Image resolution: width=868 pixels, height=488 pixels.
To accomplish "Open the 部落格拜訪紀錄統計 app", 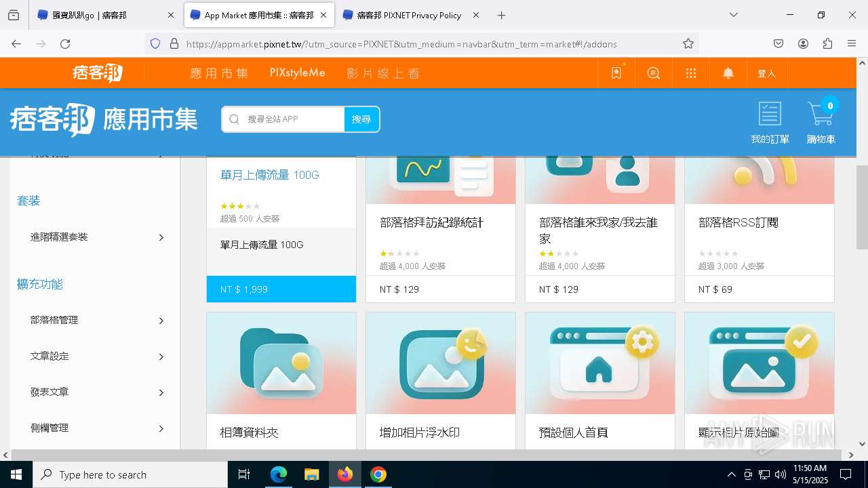I will pyautogui.click(x=431, y=222).
